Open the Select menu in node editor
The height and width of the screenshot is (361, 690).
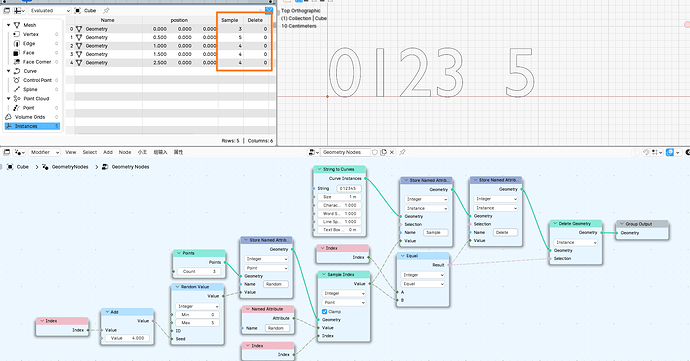(x=90, y=152)
